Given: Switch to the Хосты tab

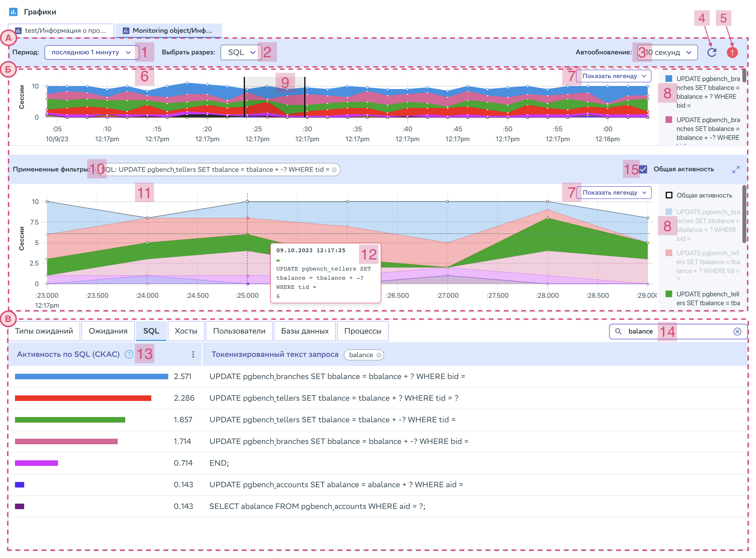Looking at the screenshot, I should coord(185,331).
